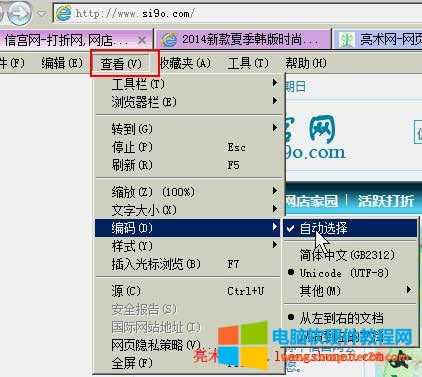Viewport: 422px width, 377px height.
Task: Expand the 文字大小(X) submenu
Action: tap(188, 210)
